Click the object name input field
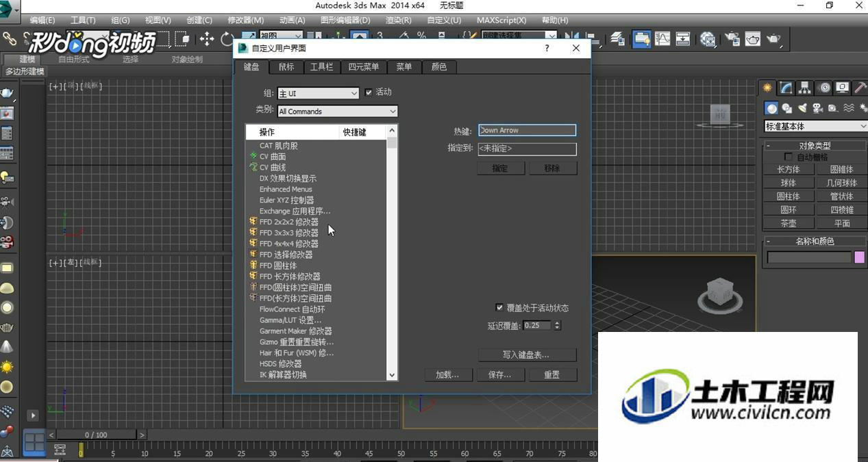The image size is (868, 462). point(809,257)
